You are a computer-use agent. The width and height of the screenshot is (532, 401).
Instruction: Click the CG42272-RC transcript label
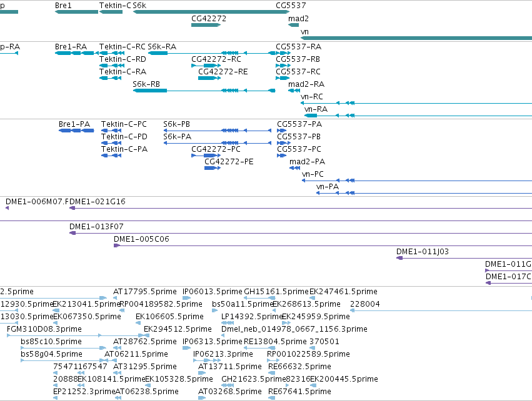point(216,59)
